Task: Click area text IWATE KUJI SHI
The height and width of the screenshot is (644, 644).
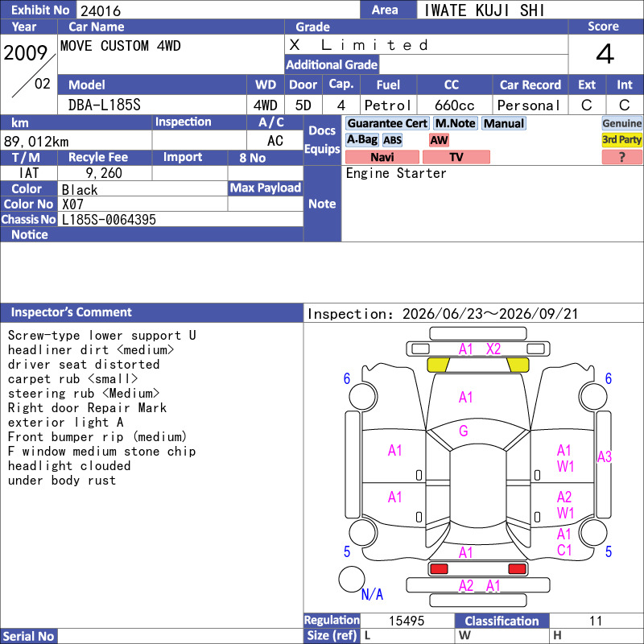Action: coord(485,10)
